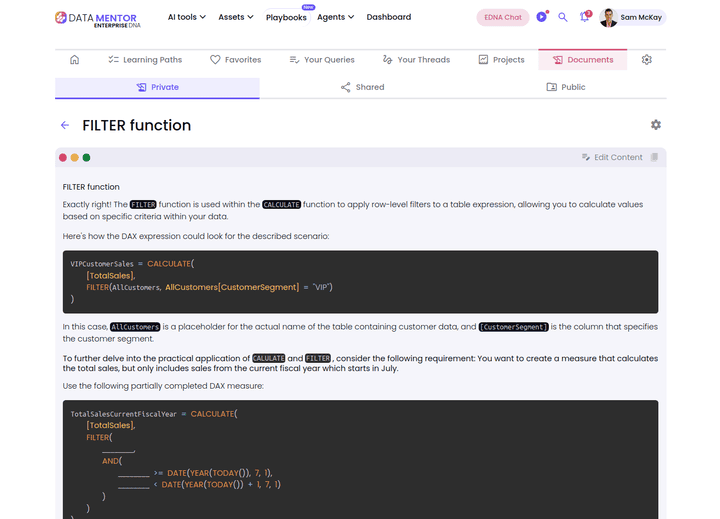
Task: Go back using the left arrow
Action: click(x=65, y=125)
